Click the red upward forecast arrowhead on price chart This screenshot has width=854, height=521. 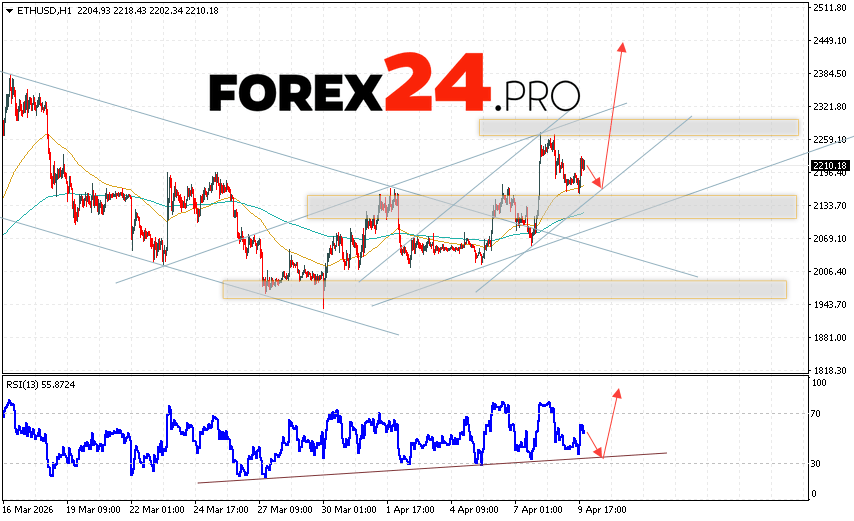point(623,47)
